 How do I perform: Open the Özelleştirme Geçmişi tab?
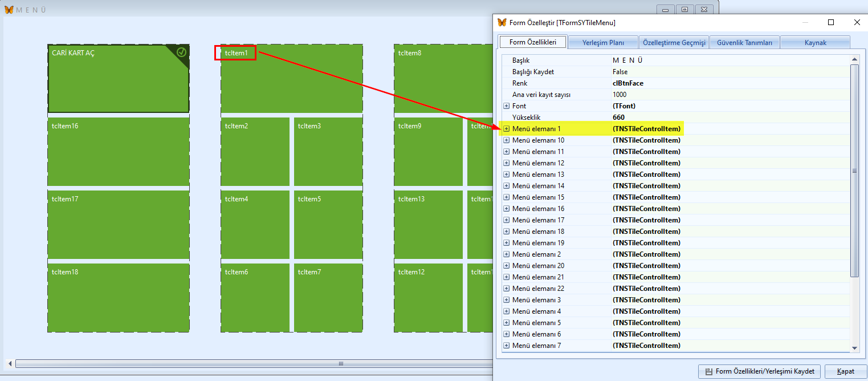[674, 43]
